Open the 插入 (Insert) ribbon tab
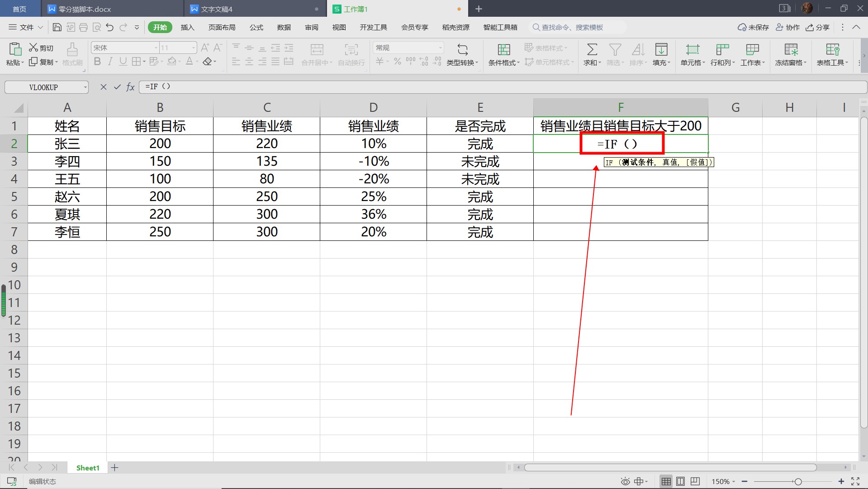Image resolution: width=868 pixels, height=489 pixels. (x=187, y=28)
